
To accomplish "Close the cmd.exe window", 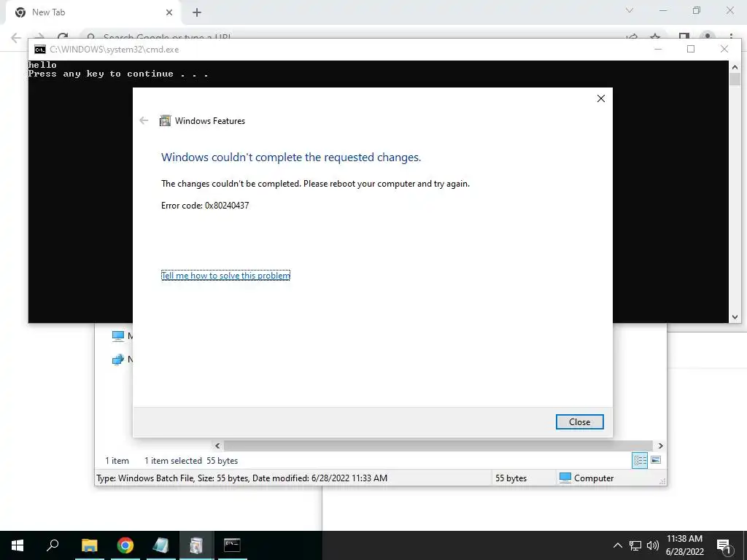I will coord(724,49).
